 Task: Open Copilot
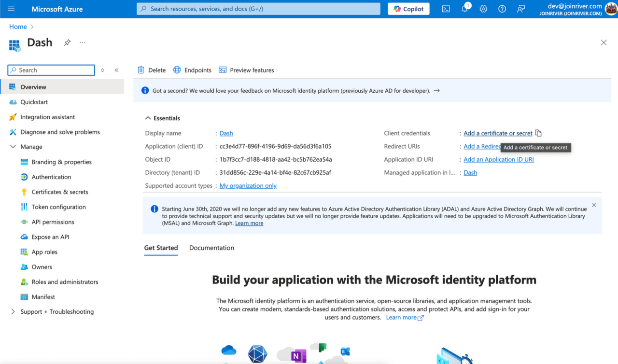point(408,9)
